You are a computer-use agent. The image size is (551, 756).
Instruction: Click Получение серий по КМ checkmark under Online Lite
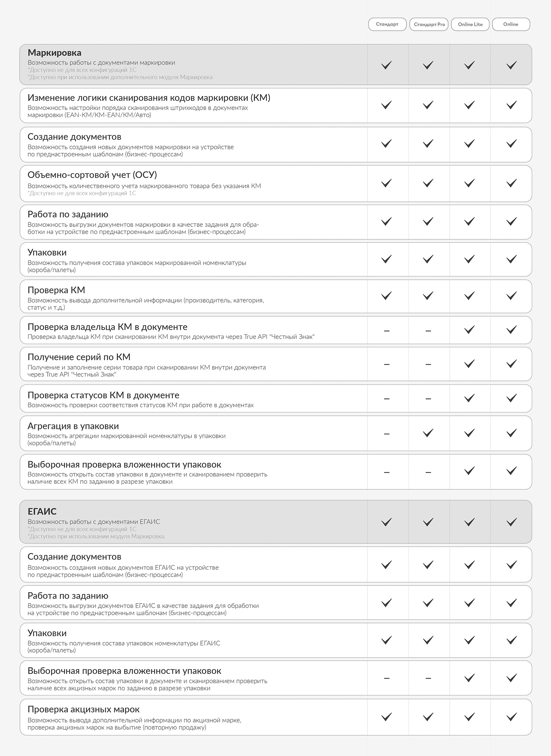470,364
